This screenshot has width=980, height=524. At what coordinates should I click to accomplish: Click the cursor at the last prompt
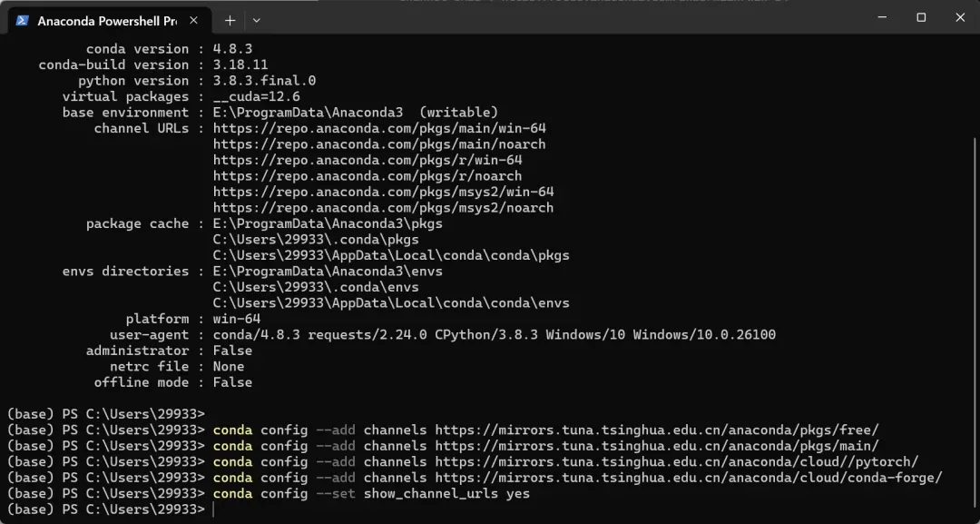click(x=213, y=509)
